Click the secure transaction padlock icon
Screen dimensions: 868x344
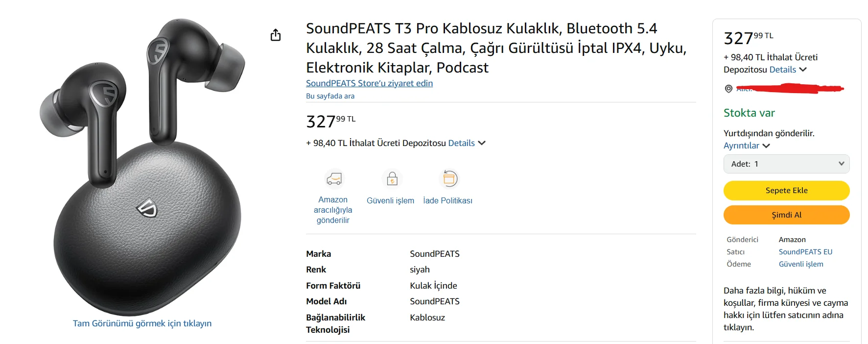pos(392,179)
